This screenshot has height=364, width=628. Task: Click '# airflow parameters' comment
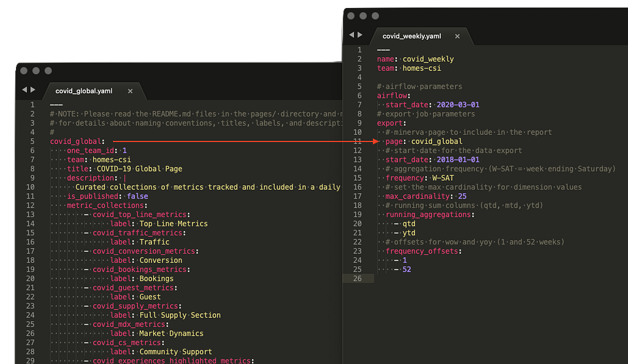coord(419,87)
